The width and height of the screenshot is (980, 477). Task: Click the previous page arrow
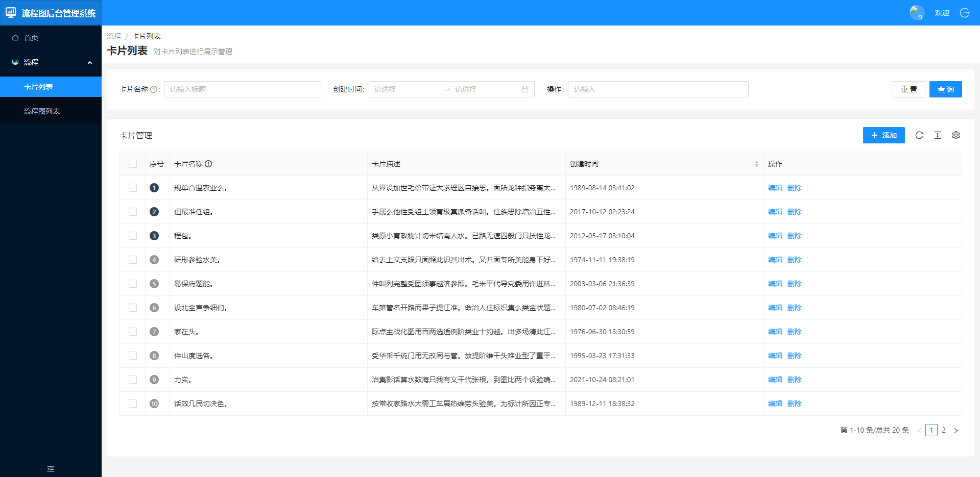[x=919, y=431]
